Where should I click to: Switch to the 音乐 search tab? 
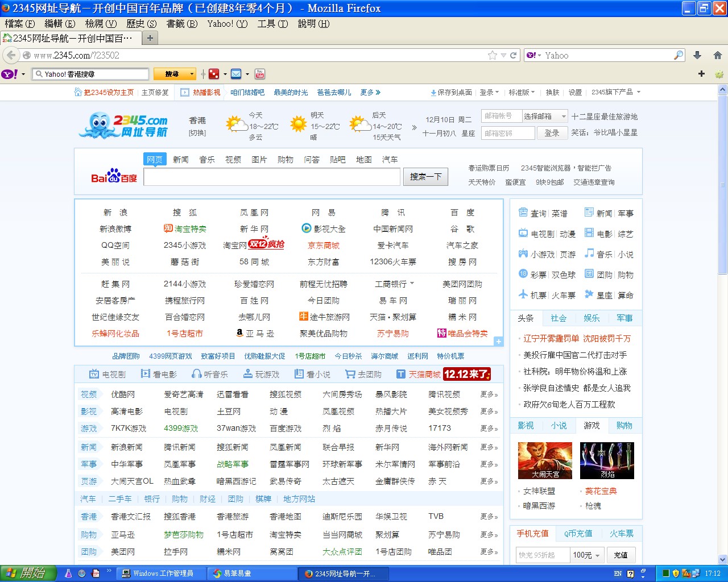click(x=206, y=160)
